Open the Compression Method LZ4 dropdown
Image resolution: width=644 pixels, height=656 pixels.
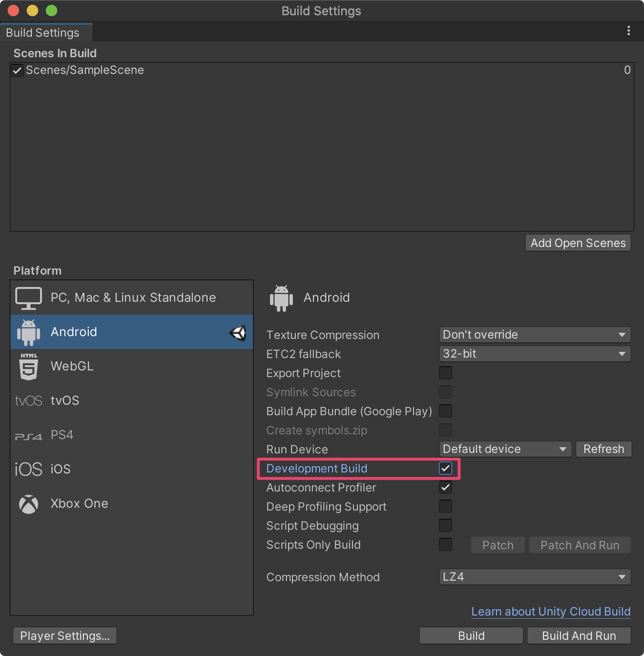coord(535,577)
